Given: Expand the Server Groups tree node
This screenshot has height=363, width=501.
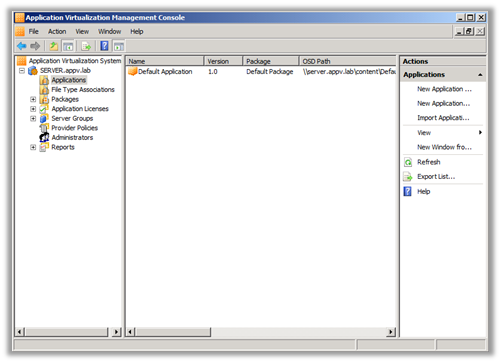Looking at the screenshot, I should 33,119.
